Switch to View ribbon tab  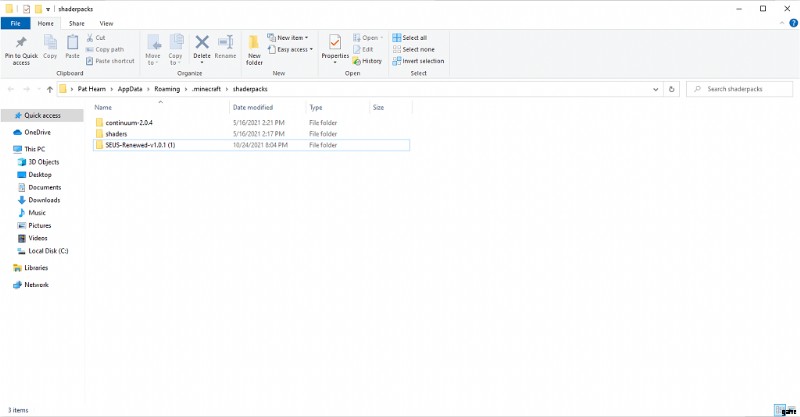106,23
